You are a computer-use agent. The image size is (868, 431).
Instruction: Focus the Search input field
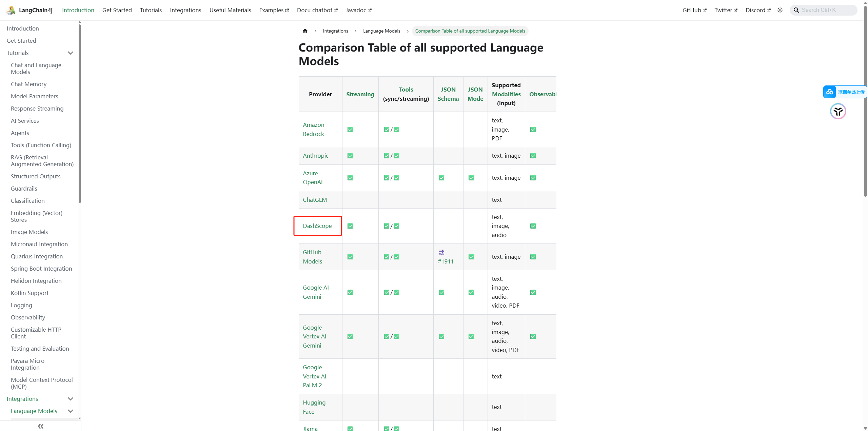(x=824, y=10)
